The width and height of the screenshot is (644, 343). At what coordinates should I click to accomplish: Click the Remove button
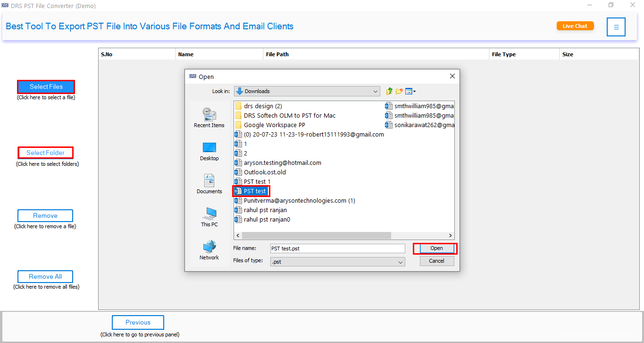pyautogui.click(x=45, y=215)
